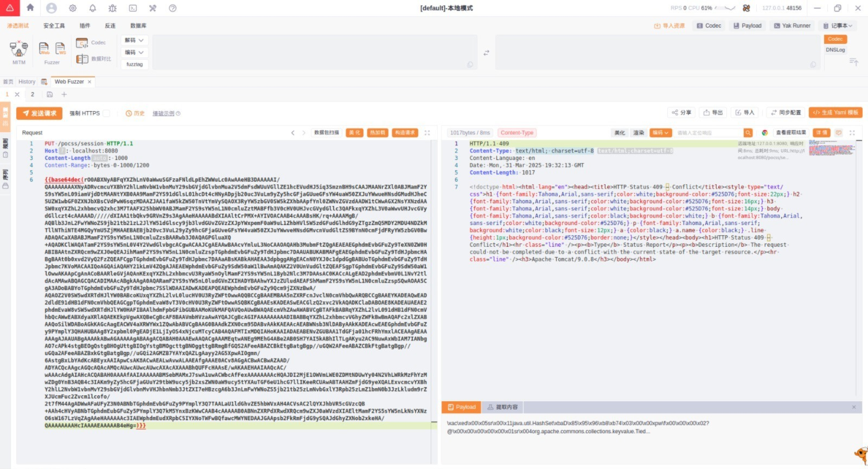Click the 热加载 hot reload button
The width and height of the screenshot is (868, 469).
pos(378,133)
